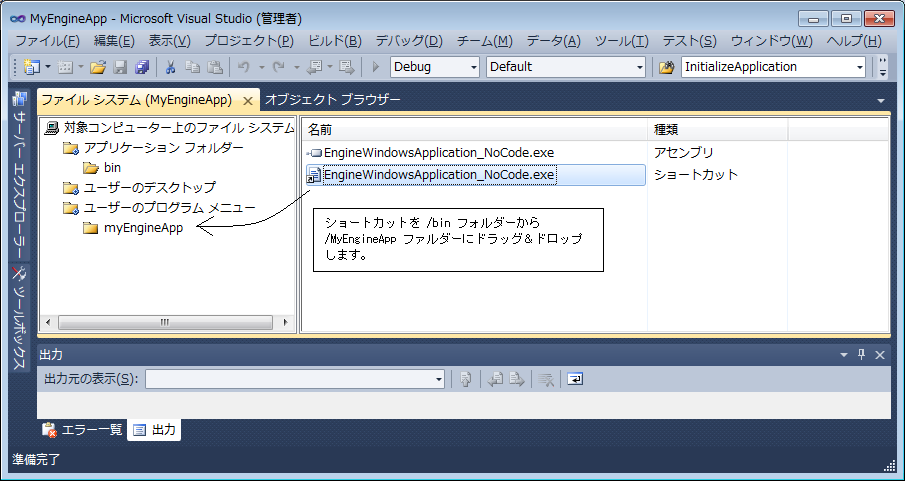Screen dimensions: 905x481
Task: Open the データ(A) menu
Action: coord(554,41)
